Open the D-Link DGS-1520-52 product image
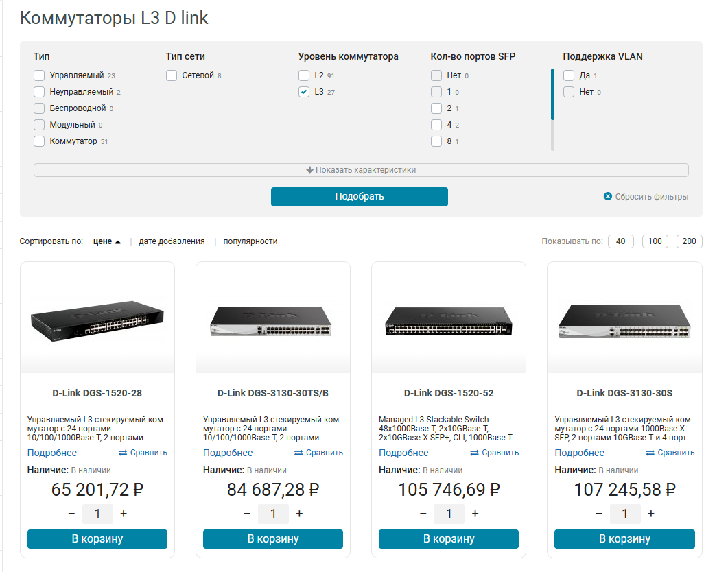 pos(449,320)
